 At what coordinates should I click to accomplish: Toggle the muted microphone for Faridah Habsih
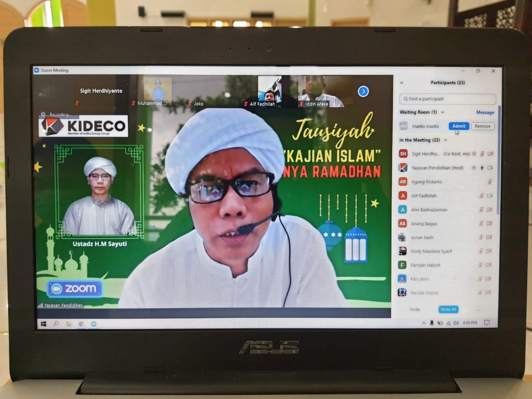pyautogui.click(x=481, y=265)
